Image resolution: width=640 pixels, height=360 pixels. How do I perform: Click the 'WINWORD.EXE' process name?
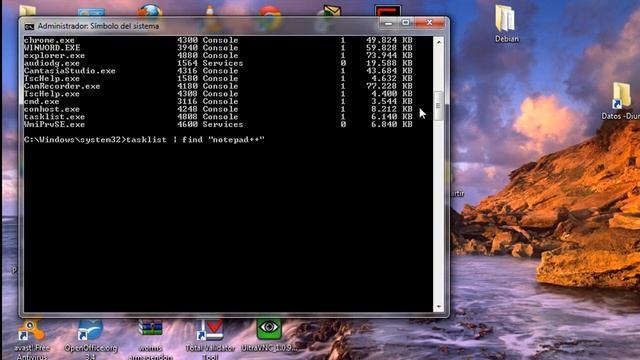[x=52, y=48]
